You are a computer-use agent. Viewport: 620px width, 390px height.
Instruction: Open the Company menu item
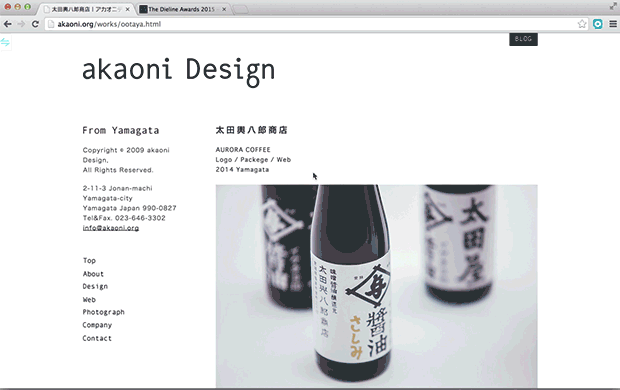97,325
